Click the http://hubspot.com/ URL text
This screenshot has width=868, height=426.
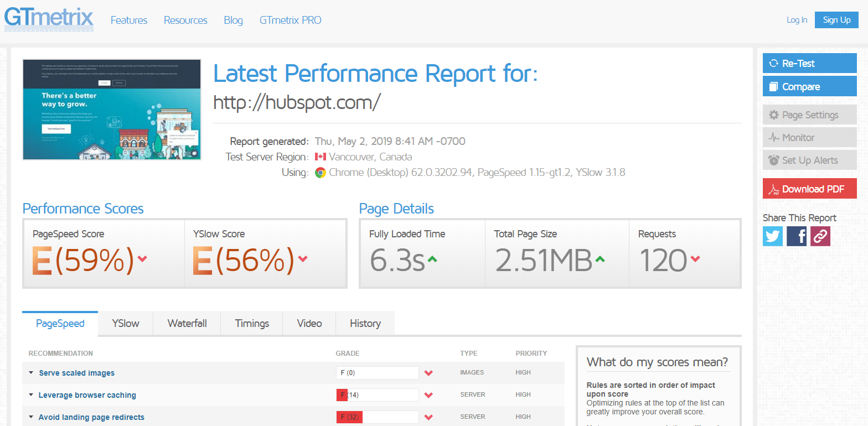[297, 102]
